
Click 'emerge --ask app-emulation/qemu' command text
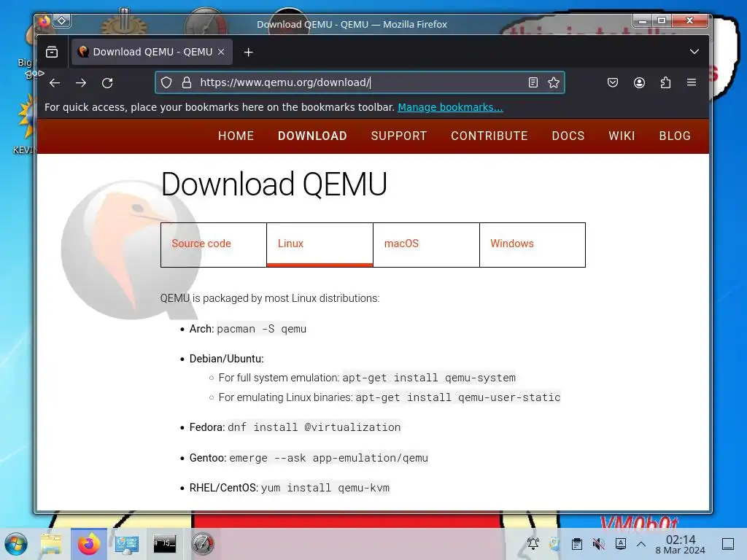tap(329, 458)
